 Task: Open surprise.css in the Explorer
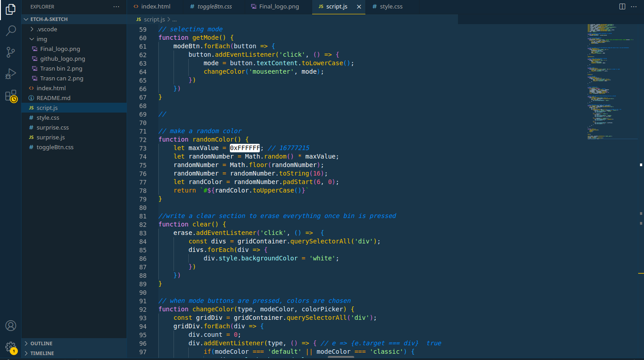(74, 127)
